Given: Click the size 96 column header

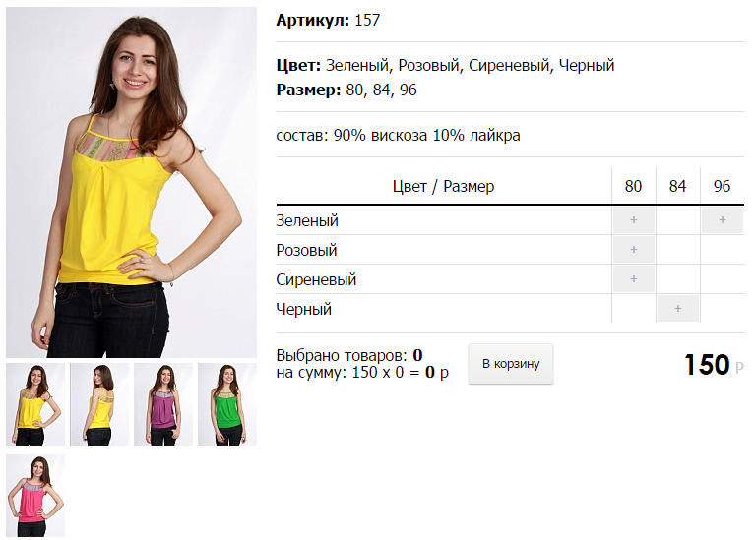Looking at the screenshot, I should tap(723, 186).
